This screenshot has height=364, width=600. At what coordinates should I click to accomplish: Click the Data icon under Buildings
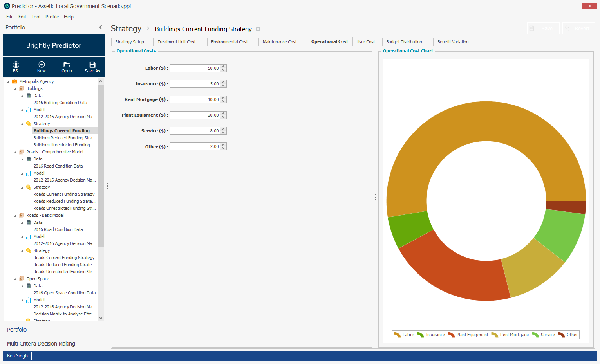(29, 96)
